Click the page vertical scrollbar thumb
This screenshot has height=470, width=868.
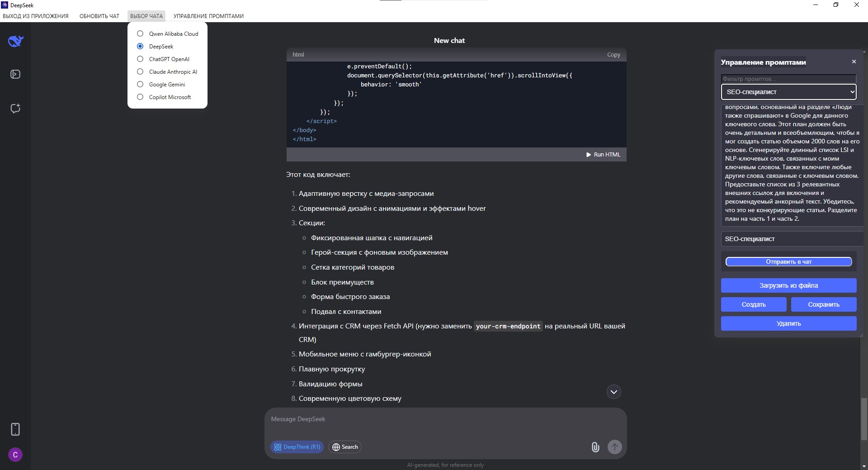[x=864, y=418]
